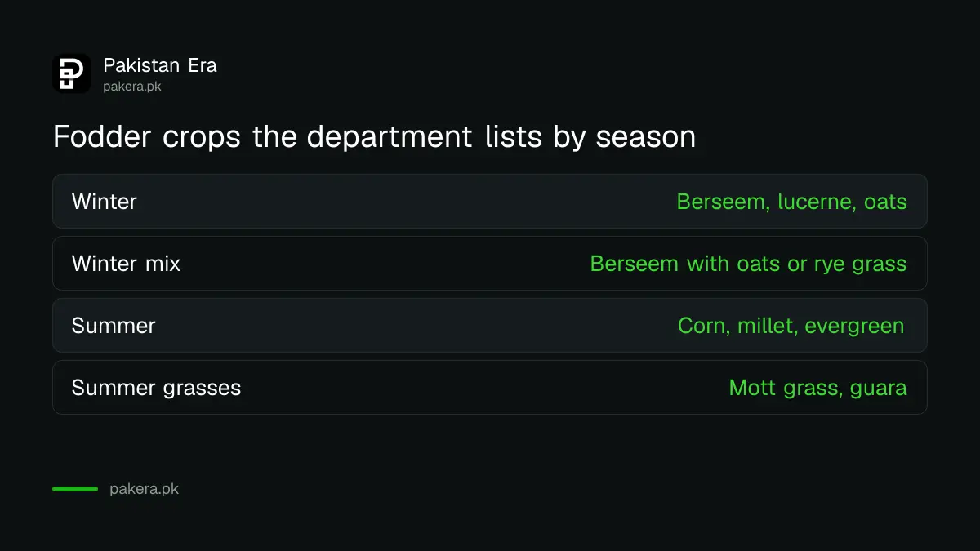The width and height of the screenshot is (980, 551).
Task: Click the Winter mix label
Action: click(x=127, y=264)
